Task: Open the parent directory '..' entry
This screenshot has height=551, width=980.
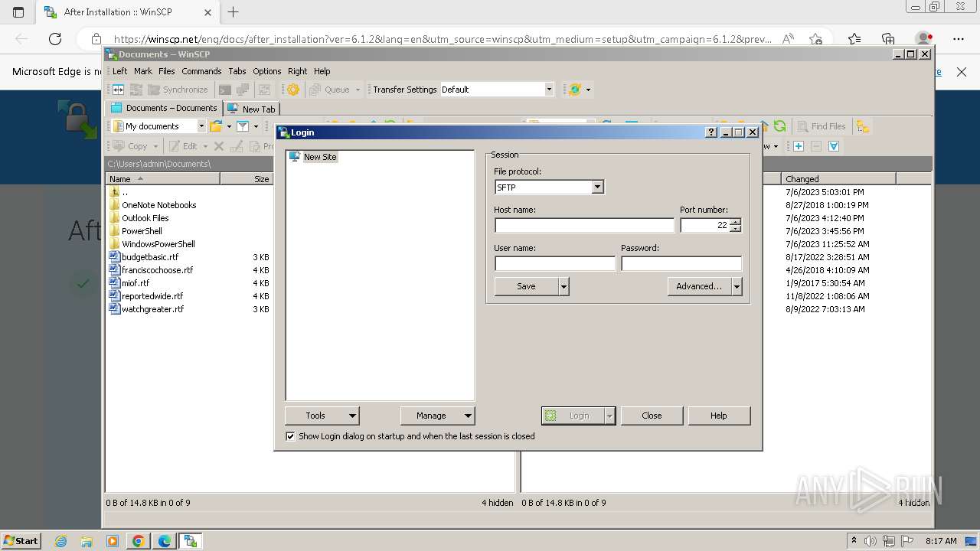Action: 125,192
